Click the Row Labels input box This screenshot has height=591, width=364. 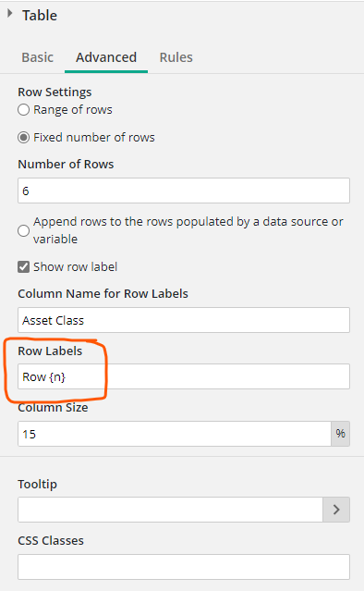pyautogui.click(x=184, y=376)
